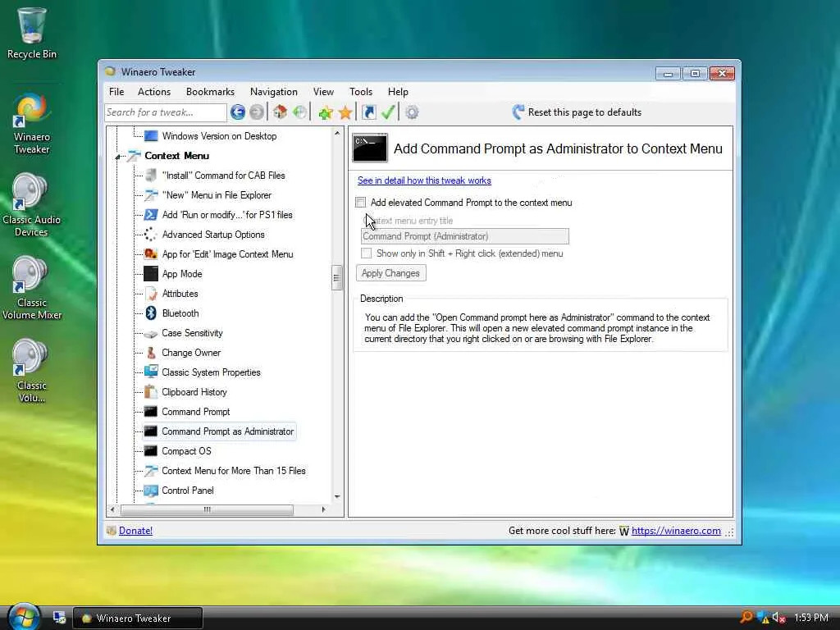Select "New" Menu in File Explorer item
This screenshot has height=630, width=840.
217,195
